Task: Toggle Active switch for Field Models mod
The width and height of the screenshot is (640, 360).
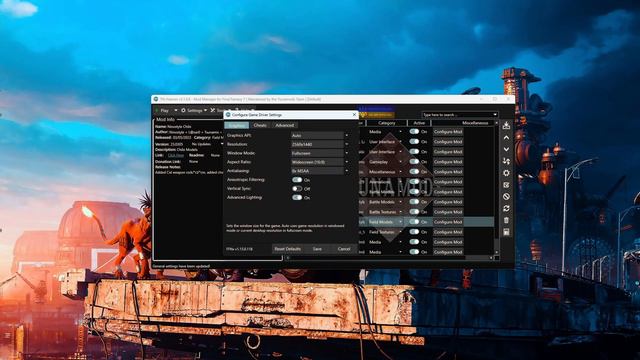Action: [414, 222]
